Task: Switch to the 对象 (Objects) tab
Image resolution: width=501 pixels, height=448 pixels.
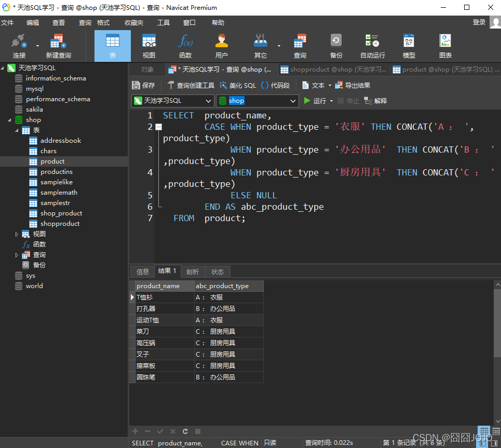Action: [x=147, y=70]
